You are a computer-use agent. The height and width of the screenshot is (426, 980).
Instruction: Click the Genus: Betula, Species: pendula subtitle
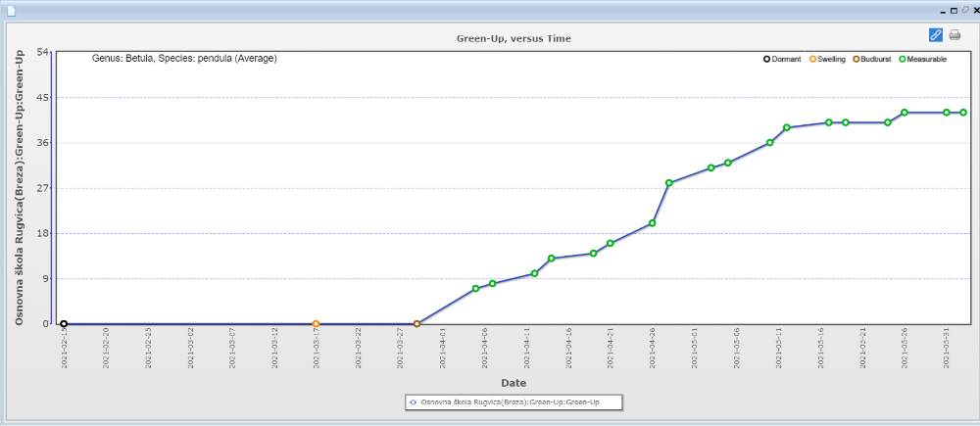click(184, 59)
